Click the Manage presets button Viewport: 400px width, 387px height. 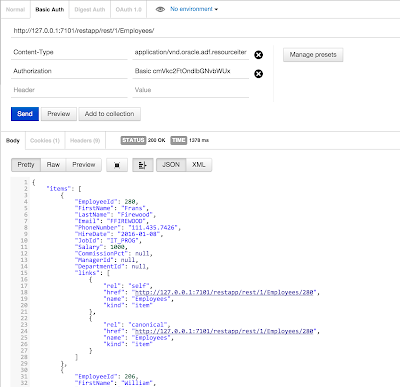click(313, 55)
